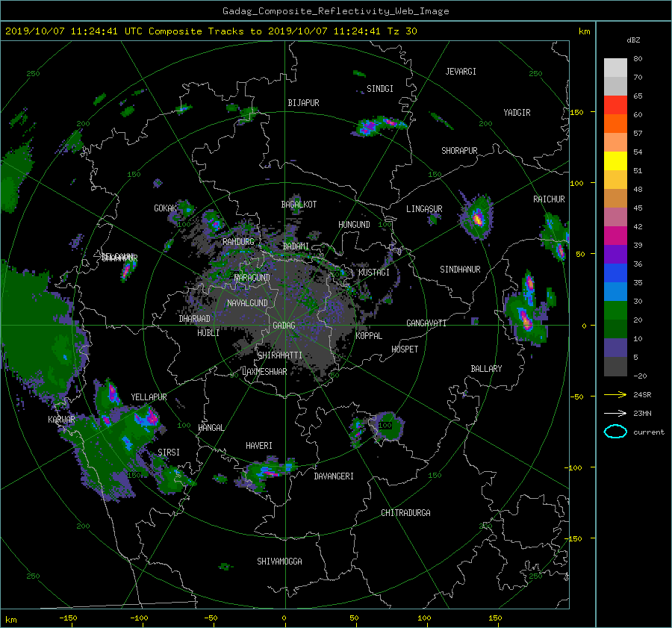Click the cyan 'current' ellipse legend icon

[x=615, y=432]
